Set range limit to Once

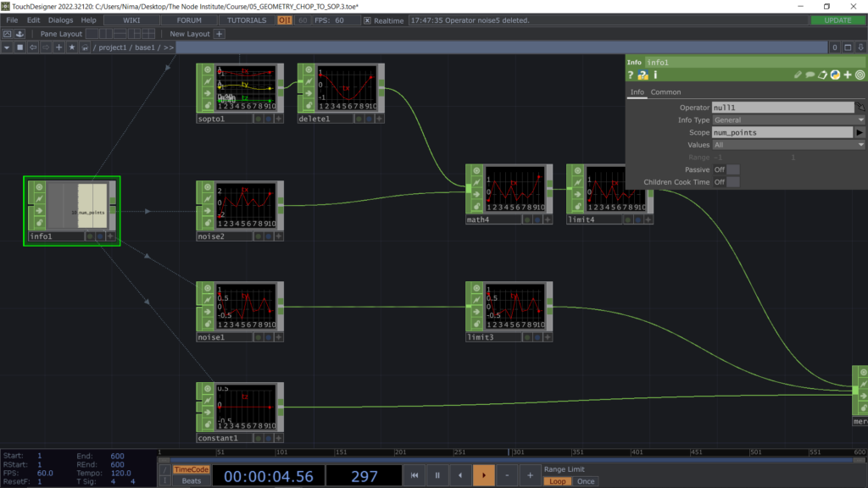tap(586, 481)
